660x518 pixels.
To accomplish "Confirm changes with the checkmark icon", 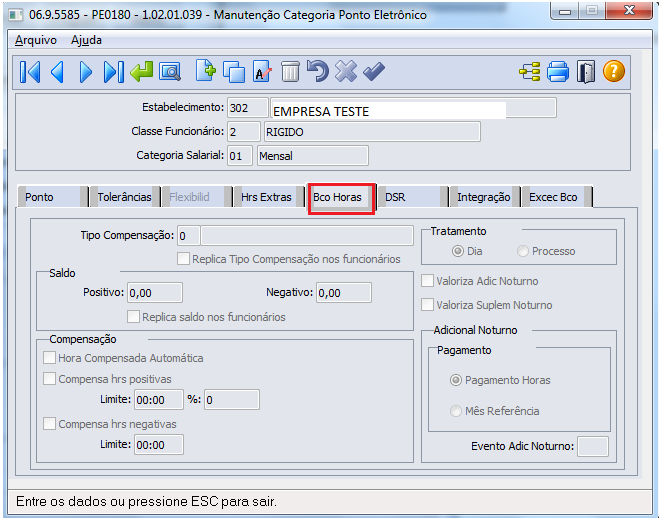I will tap(374, 71).
